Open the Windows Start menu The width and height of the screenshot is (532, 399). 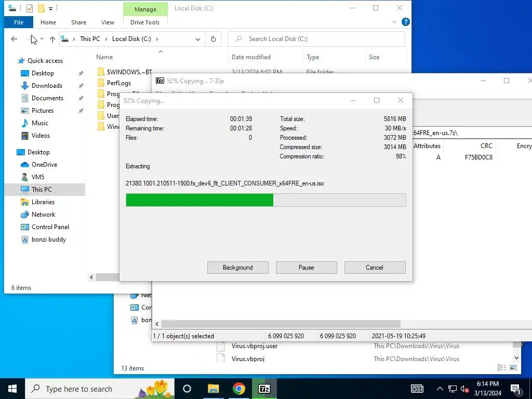pos(12,389)
